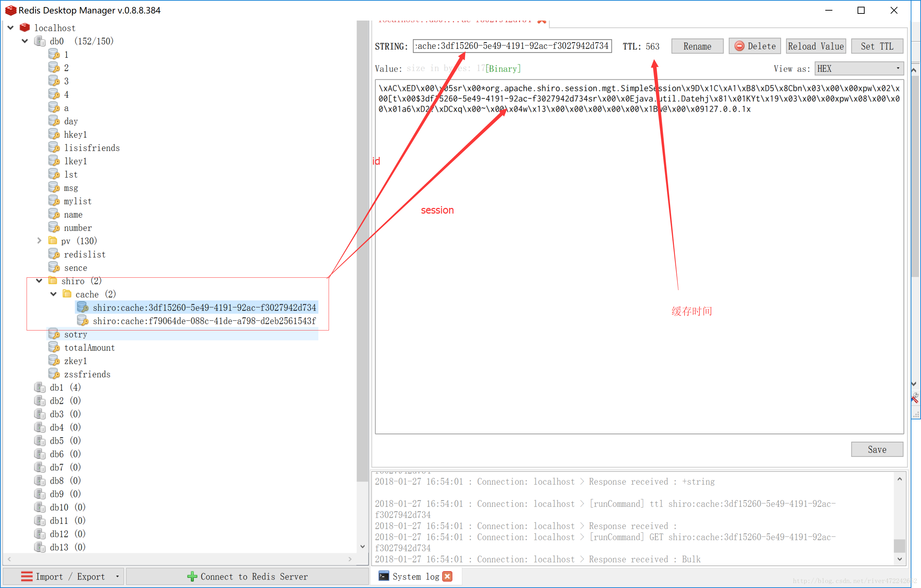Image resolution: width=921 pixels, height=588 pixels.
Task: Click the key icon next to redislist
Action: point(54,254)
